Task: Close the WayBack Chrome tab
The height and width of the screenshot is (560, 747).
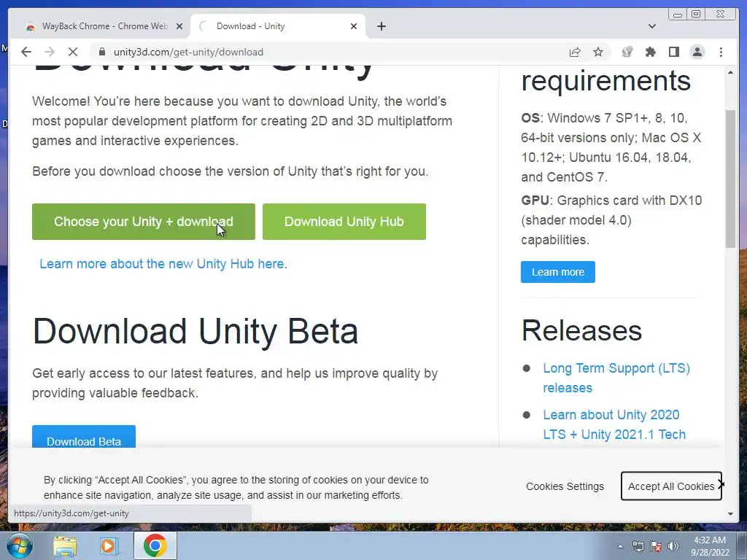Action: click(179, 26)
